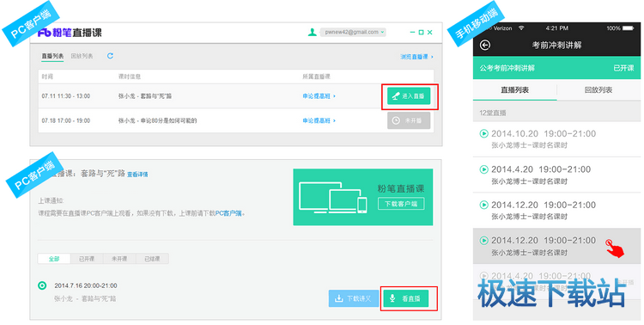Image resolution: width=644 pixels, height=325 pixels.
Task: Click green status icon for 2014.7.16 lesson
Action: pos(42,285)
